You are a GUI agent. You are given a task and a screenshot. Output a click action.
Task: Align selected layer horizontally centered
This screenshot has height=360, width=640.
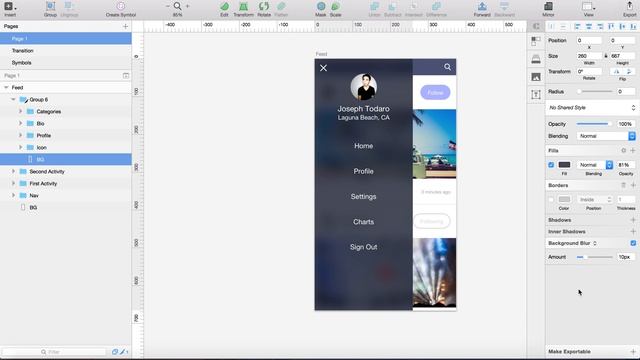click(x=589, y=27)
